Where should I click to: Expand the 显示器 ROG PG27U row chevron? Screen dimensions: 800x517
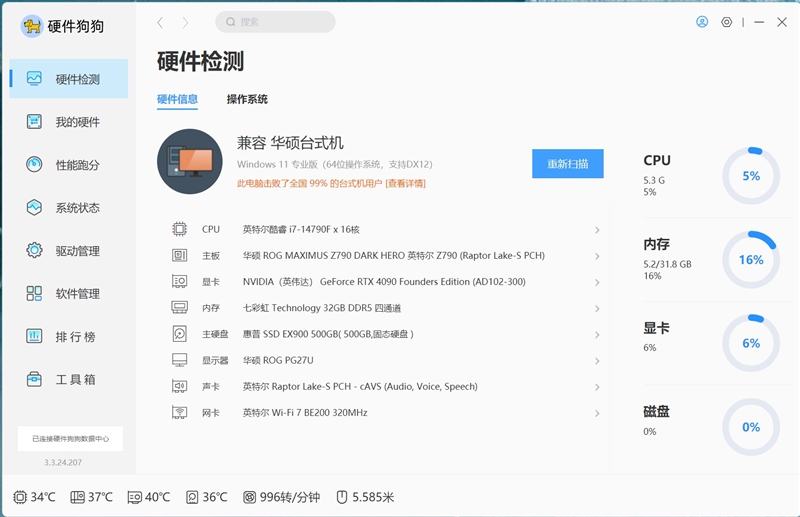pyautogui.click(x=597, y=361)
